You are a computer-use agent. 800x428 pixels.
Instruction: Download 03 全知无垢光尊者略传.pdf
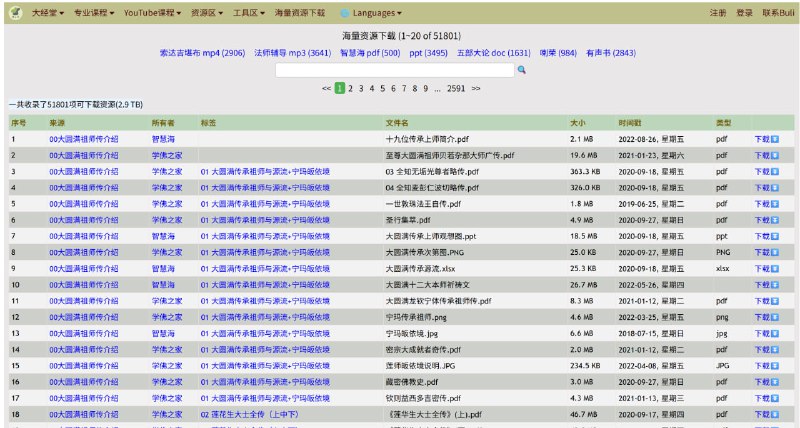pyautogui.click(x=766, y=172)
